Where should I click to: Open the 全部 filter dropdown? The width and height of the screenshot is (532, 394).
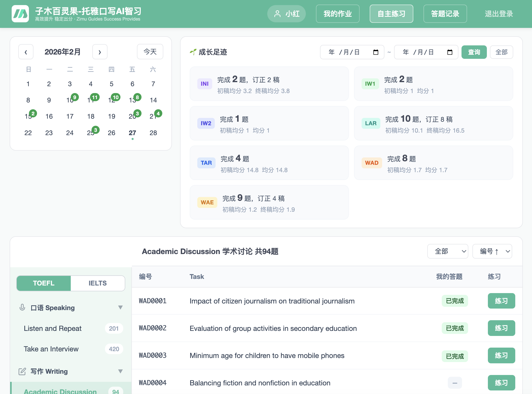coord(447,251)
